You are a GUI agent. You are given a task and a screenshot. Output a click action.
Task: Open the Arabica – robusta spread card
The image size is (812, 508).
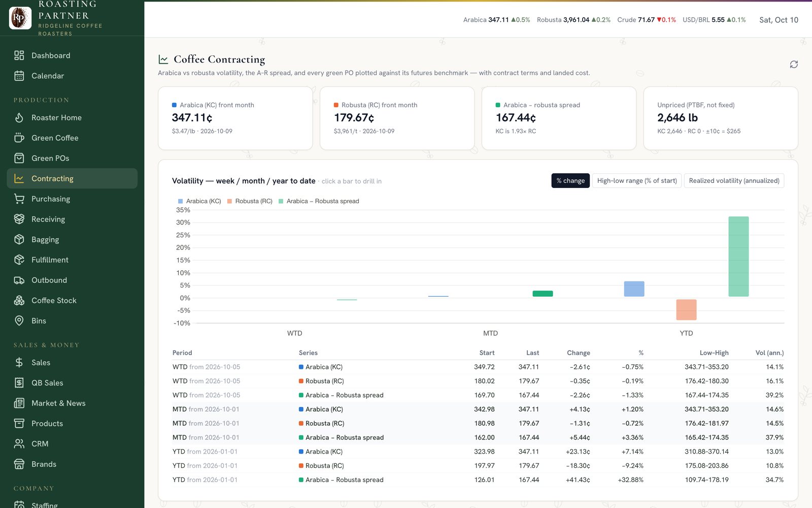click(559, 118)
